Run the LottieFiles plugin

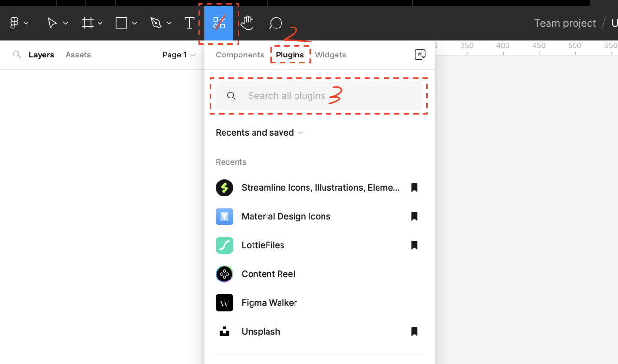point(263,245)
